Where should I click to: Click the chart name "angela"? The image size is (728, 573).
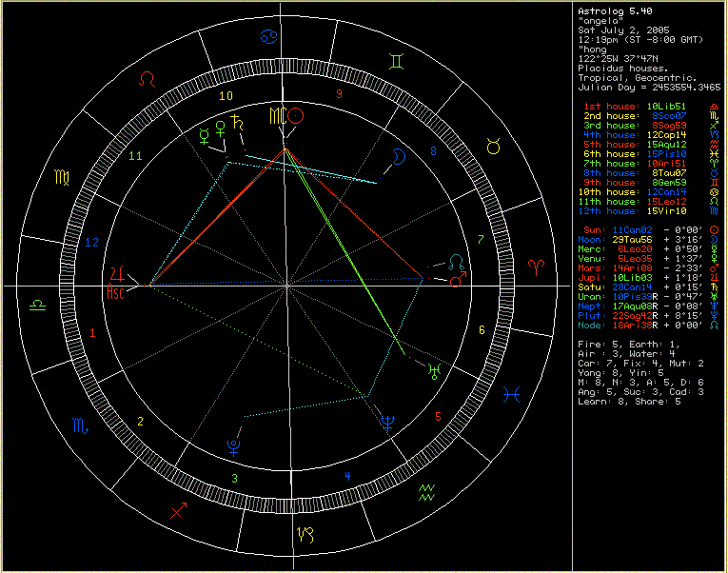600,21
